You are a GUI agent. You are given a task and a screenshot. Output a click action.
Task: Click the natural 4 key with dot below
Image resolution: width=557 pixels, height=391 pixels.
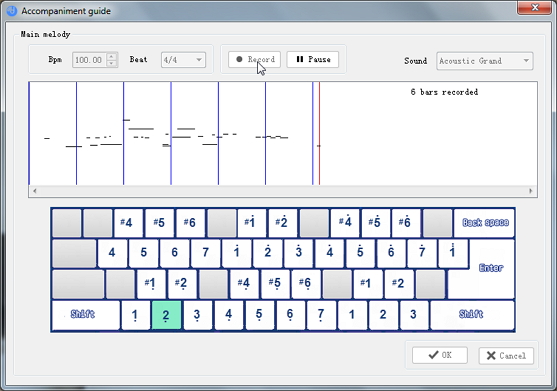[228, 315]
